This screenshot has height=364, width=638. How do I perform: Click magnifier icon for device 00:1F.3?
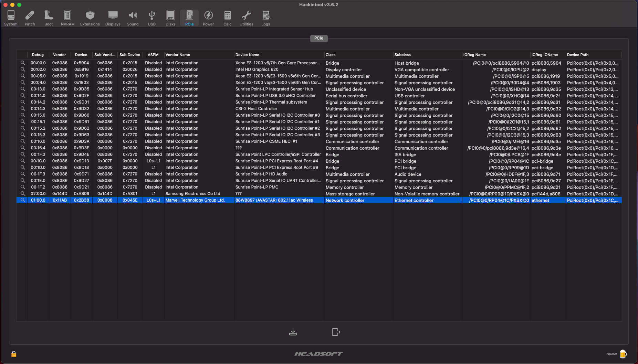(x=23, y=174)
